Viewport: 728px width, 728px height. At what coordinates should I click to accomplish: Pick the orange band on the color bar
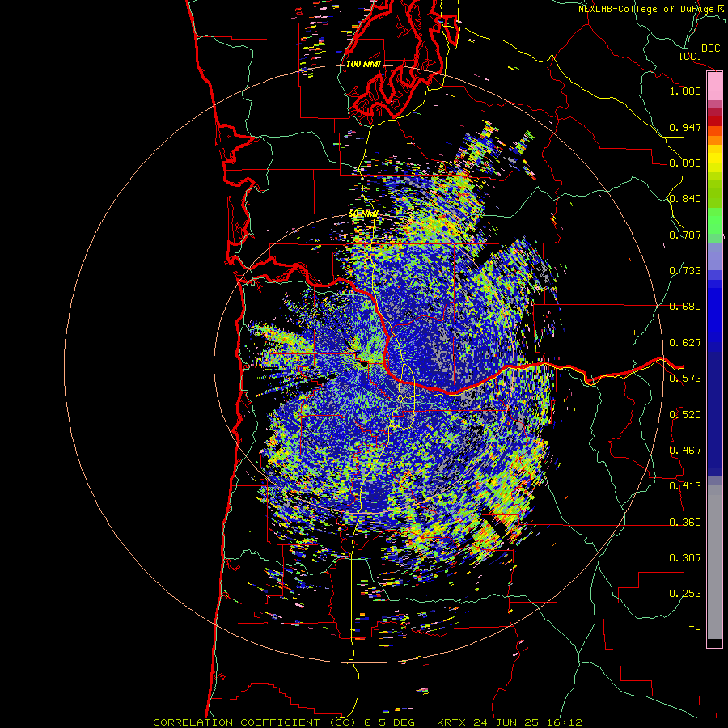(x=714, y=140)
